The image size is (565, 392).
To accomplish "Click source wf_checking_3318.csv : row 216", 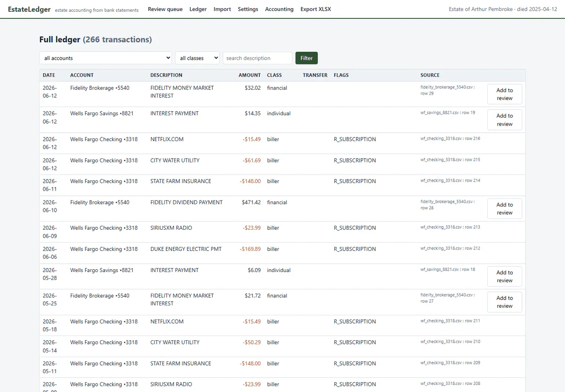I will (x=450, y=139).
